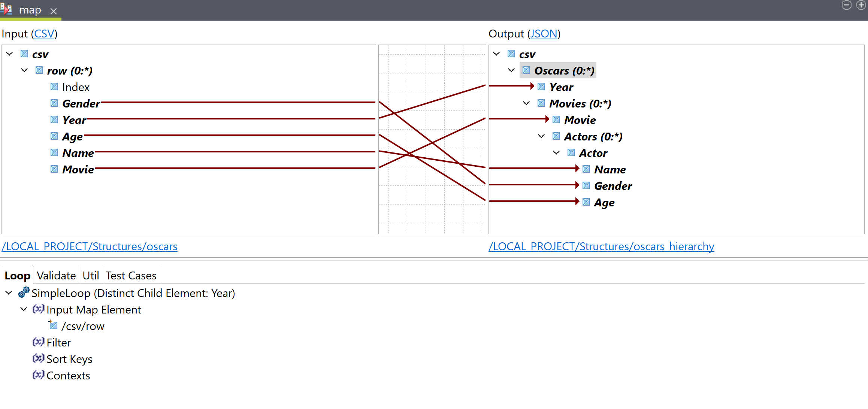Viewport: 868px width, 409px height.
Task: Click the Index element icon in input tree
Action: click(x=54, y=87)
